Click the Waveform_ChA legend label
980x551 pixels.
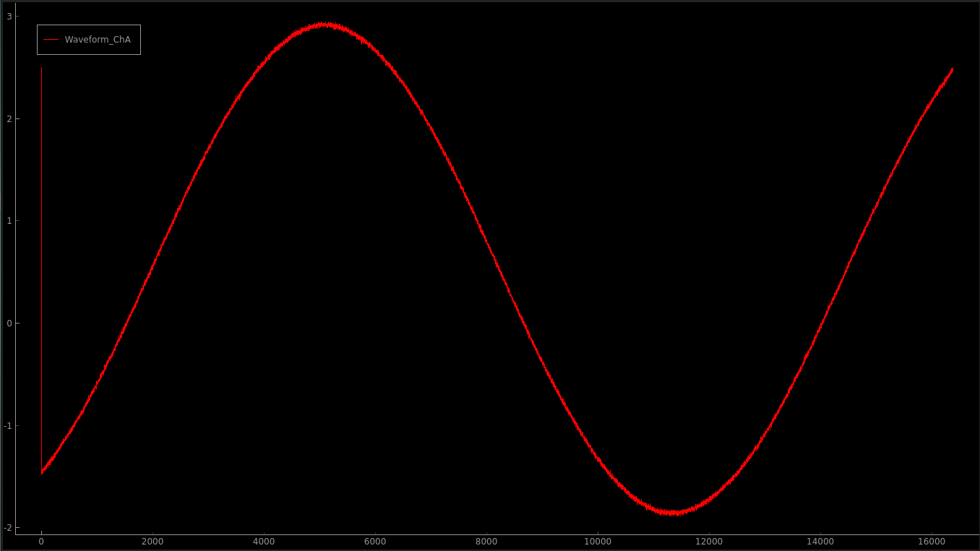click(x=98, y=40)
